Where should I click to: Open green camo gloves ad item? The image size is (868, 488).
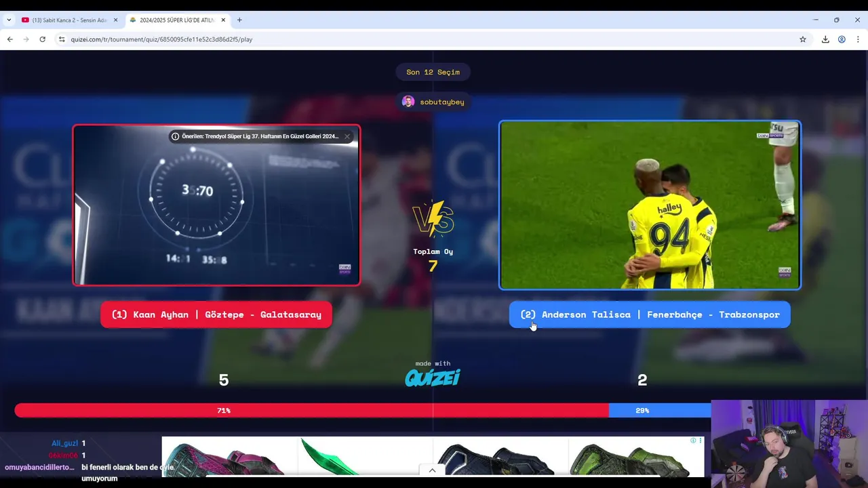tap(636, 457)
